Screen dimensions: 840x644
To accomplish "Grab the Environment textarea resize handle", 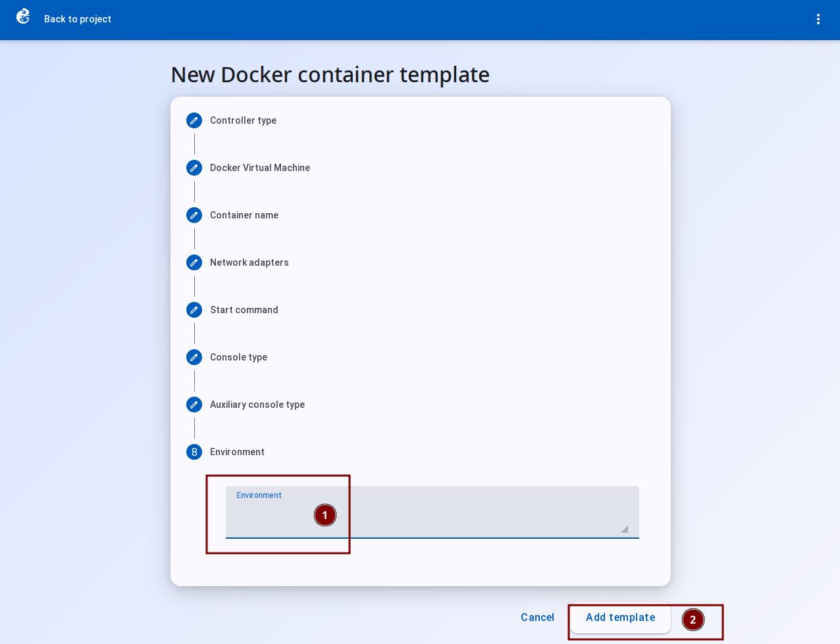I will pyautogui.click(x=625, y=530).
